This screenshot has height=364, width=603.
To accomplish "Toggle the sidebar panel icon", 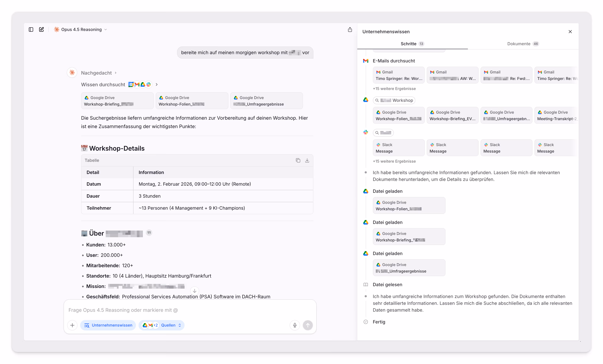I will (x=31, y=29).
